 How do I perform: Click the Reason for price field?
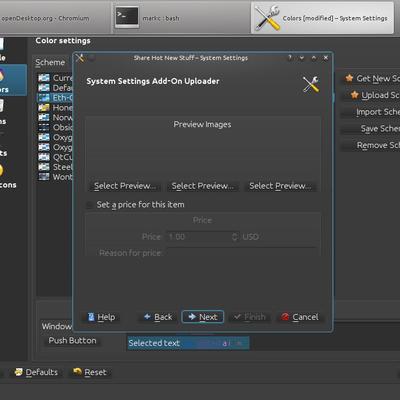(241, 252)
